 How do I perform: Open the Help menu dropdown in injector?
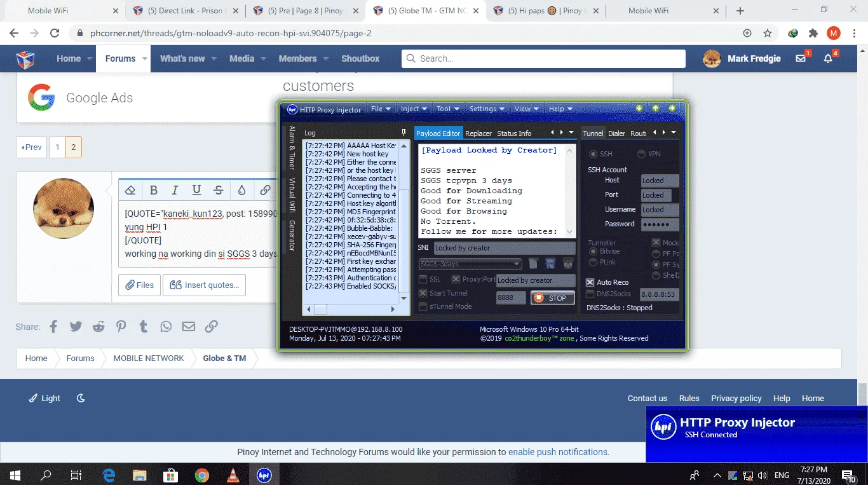[x=560, y=109]
